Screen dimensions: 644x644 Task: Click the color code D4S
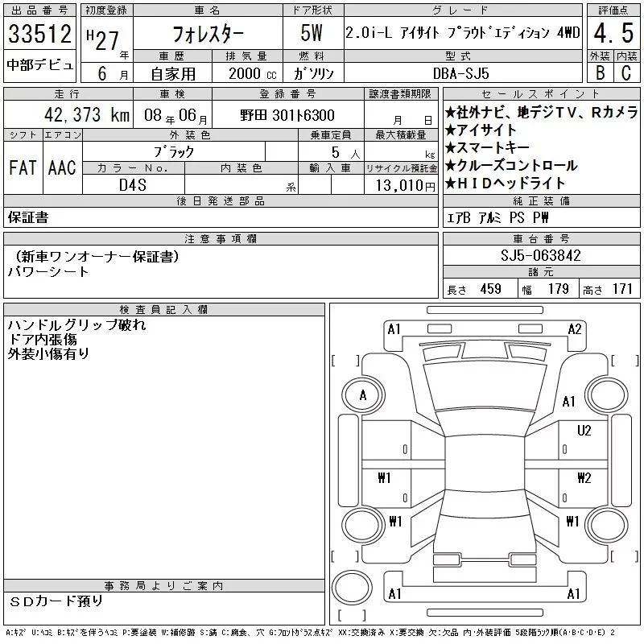133,185
